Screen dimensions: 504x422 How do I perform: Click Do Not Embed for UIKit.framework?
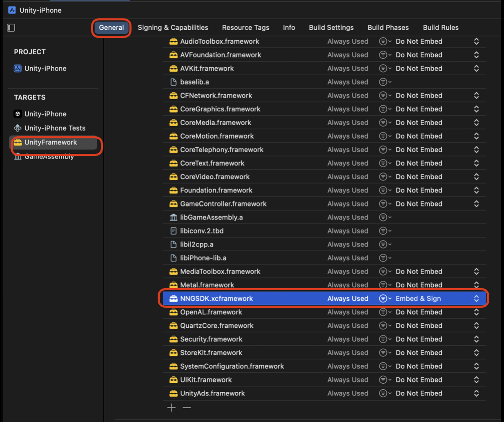click(x=419, y=380)
